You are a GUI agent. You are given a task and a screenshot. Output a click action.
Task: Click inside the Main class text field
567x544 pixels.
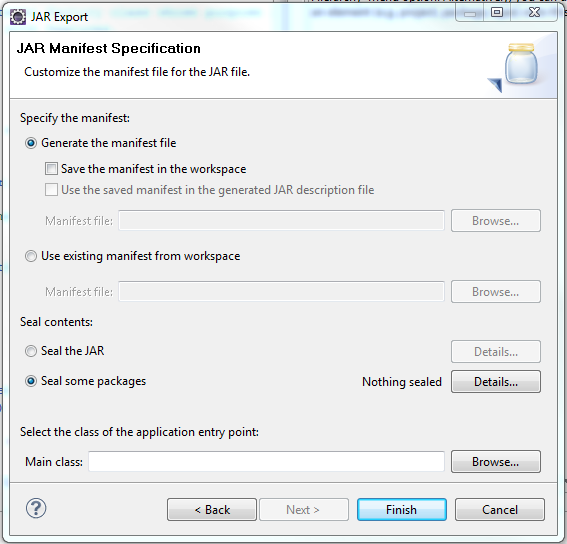coord(266,462)
